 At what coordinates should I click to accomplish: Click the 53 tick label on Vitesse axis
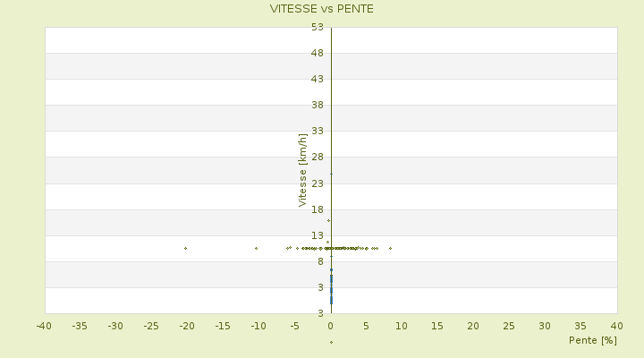tap(317, 28)
